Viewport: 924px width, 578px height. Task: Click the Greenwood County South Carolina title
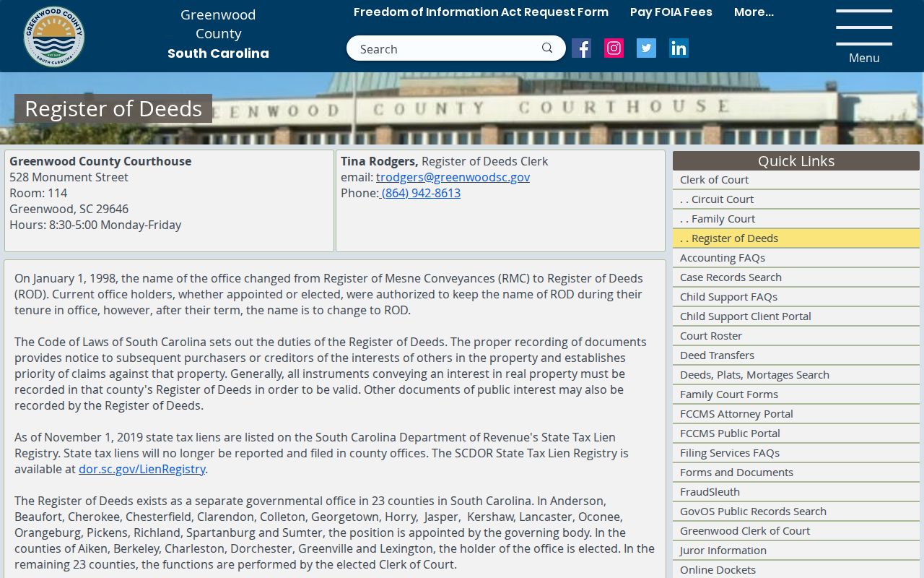click(x=218, y=34)
